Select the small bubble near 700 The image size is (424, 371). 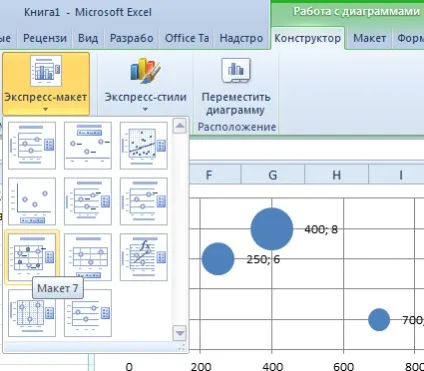tap(379, 319)
